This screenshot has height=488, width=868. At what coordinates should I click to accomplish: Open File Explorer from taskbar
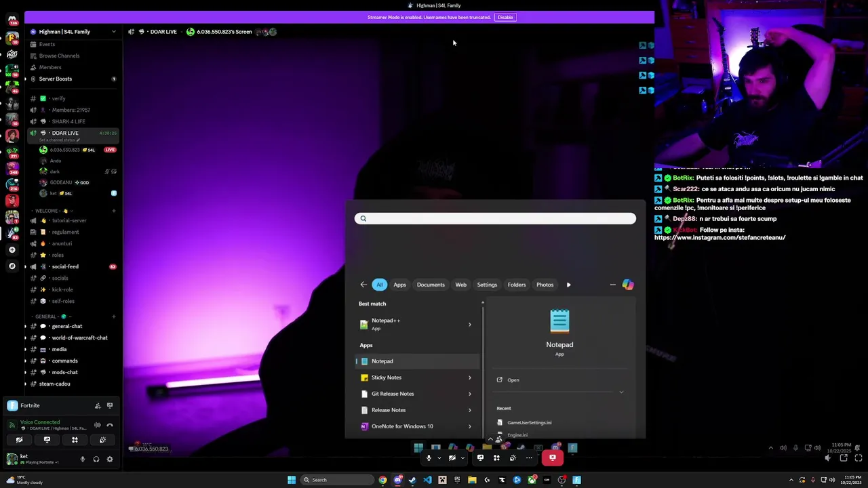coord(472,480)
